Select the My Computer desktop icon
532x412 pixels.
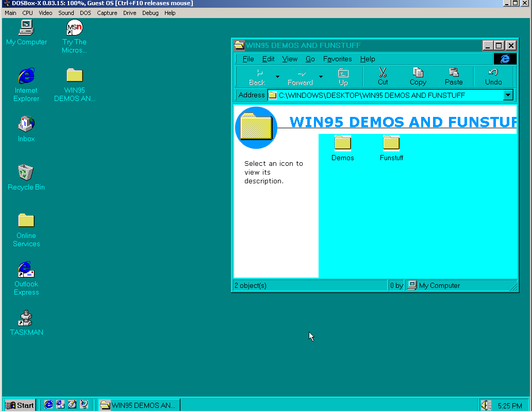(x=26, y=27)
